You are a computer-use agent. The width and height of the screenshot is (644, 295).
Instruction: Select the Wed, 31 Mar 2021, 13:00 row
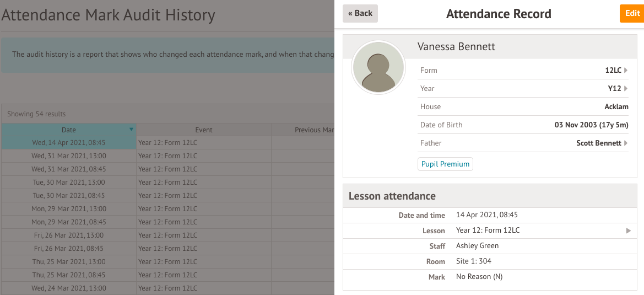click(167, 156)
